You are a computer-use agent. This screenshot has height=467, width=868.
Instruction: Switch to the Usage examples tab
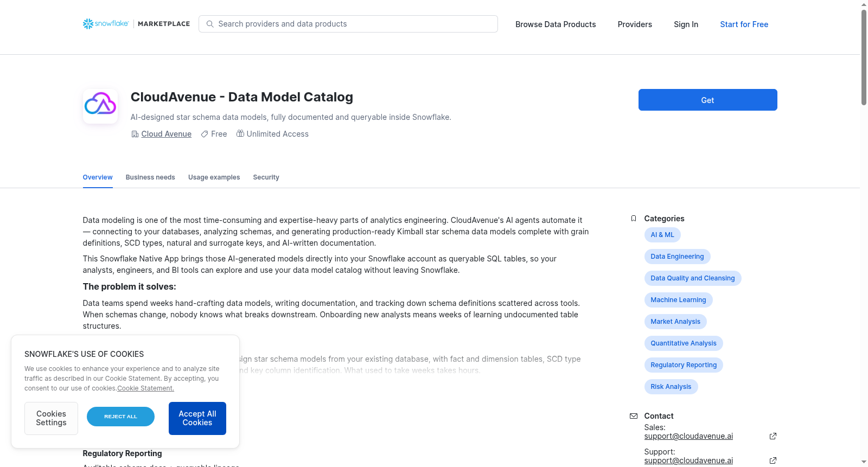coord(214,177)
